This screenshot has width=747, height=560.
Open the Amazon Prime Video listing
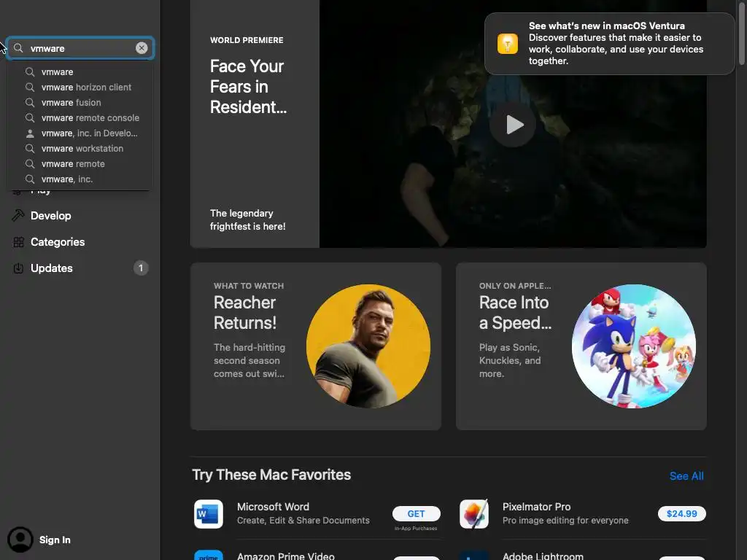[285, 556]
